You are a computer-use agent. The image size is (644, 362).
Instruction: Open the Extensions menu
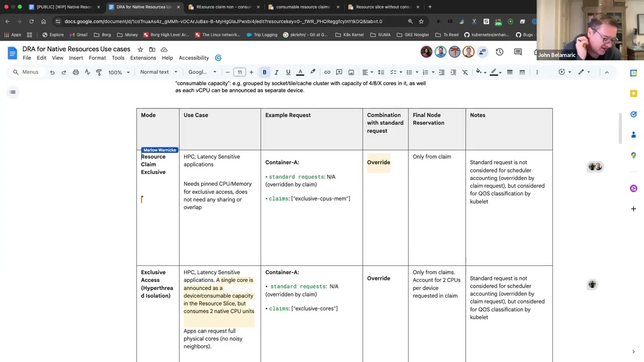(143, 58)
